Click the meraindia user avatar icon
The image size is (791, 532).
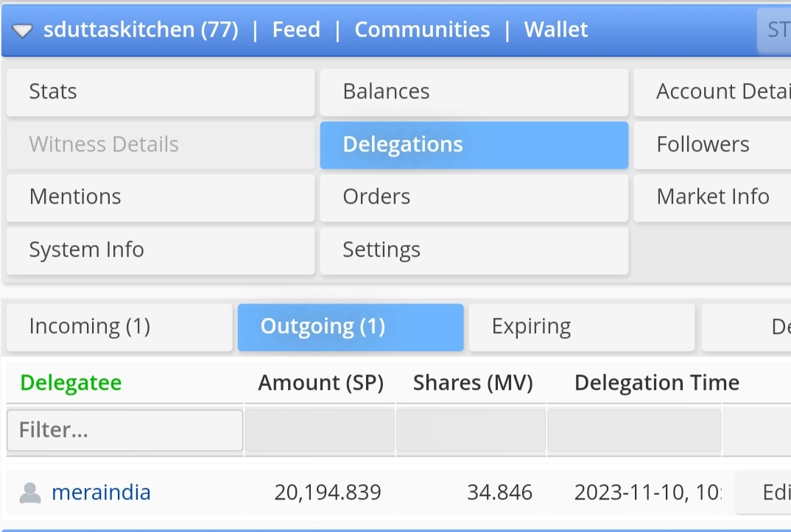[x=30, y=493]
